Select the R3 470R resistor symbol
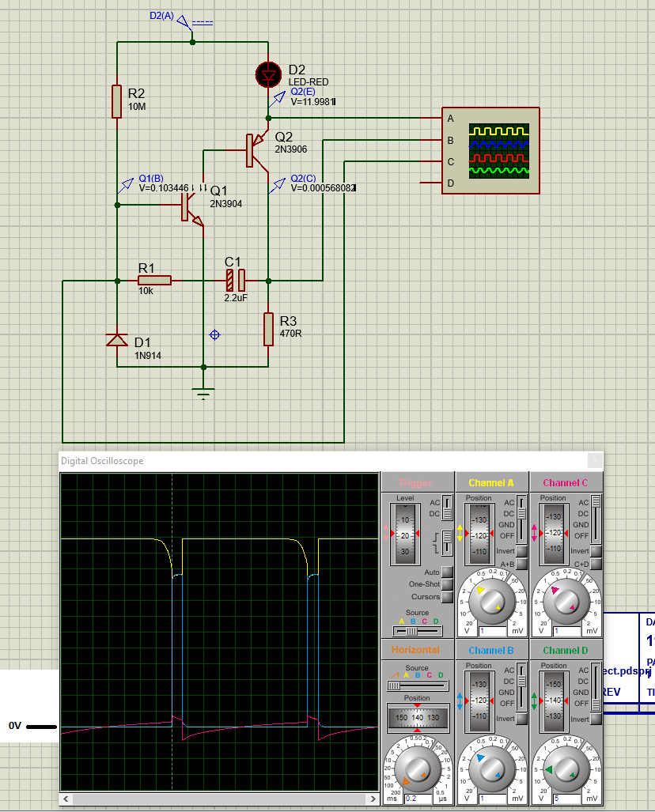 (x=268, y=329)
